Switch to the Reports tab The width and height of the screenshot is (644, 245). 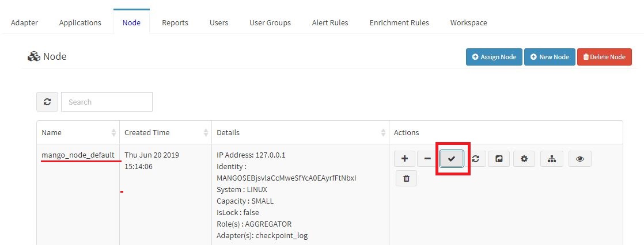coord(175,22)
